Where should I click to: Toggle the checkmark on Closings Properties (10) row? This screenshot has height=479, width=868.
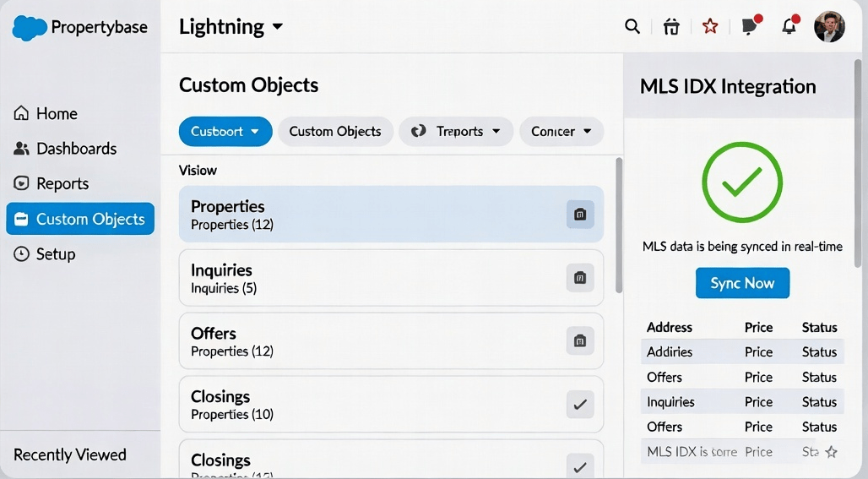[x=580, y=405]
